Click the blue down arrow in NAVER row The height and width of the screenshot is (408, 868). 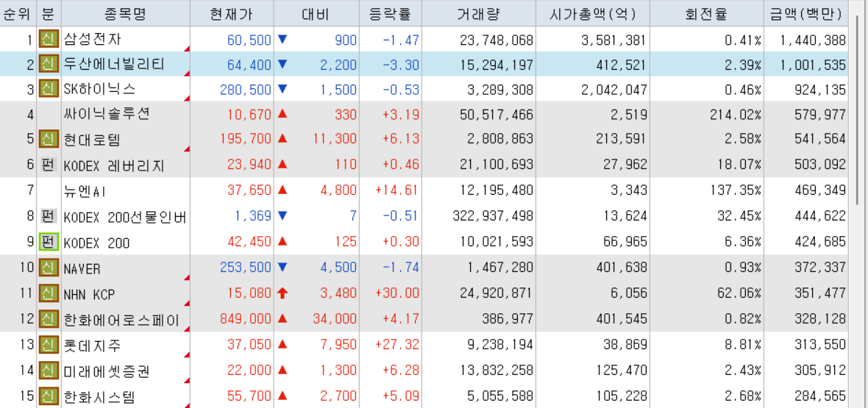coord(282,268)
